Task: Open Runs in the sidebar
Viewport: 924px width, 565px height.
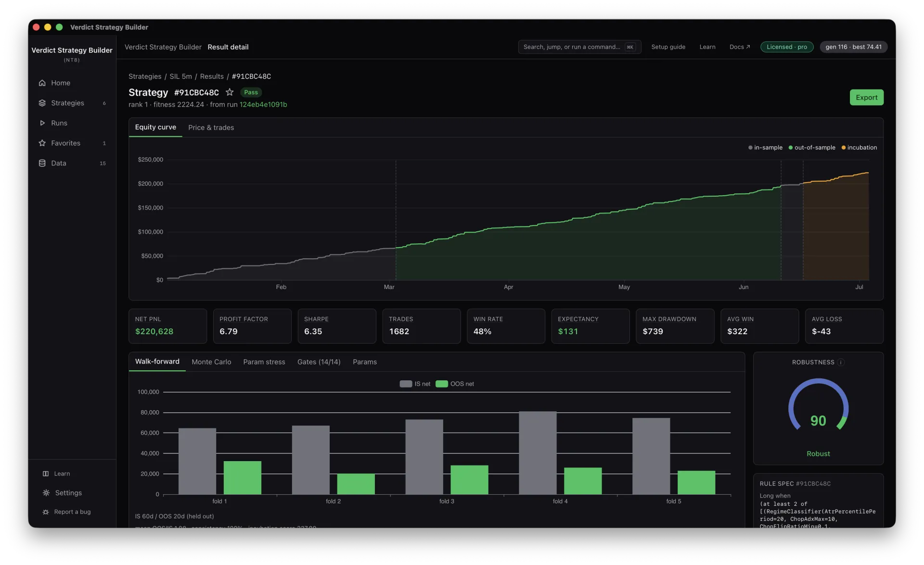Action: (72, 123)
